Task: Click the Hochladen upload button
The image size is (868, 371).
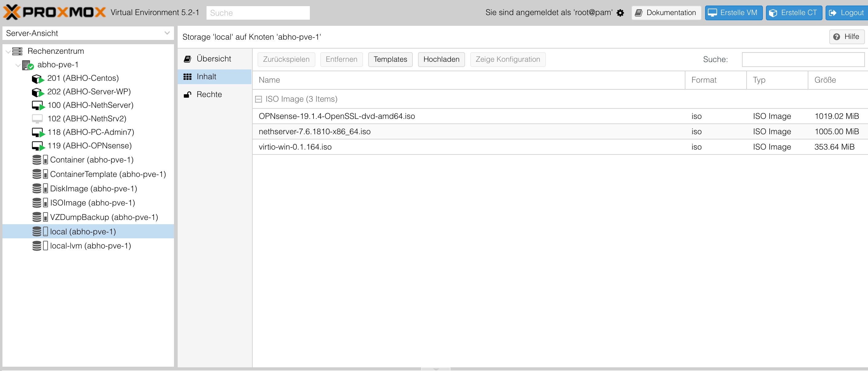Action: 441,60
